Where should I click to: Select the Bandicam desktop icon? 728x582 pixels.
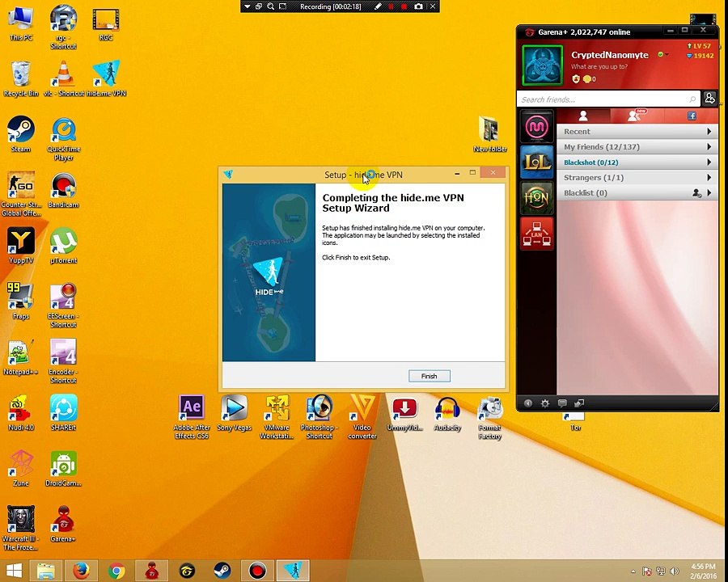tap(64, 190)
